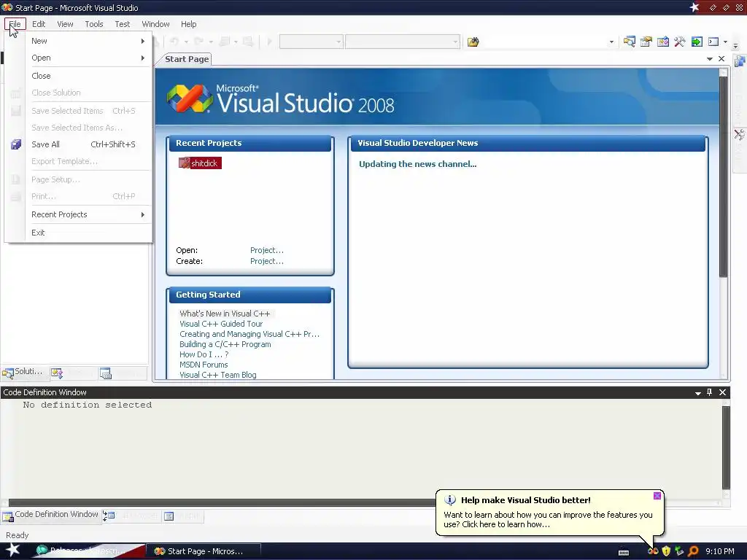The image size is (747, 560).
Task: Expand the New submenu arrow
Action: [142, 41]
